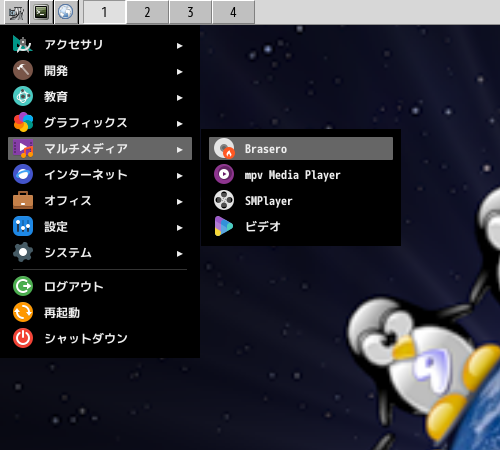Click the シャットダウン power icon
This screenshot has width=500, height=450.
[x=23, y=338]
